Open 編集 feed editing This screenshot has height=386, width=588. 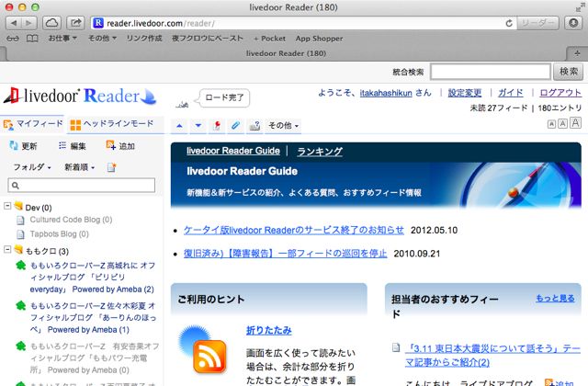pyautogui.click(x=73, y=146)
